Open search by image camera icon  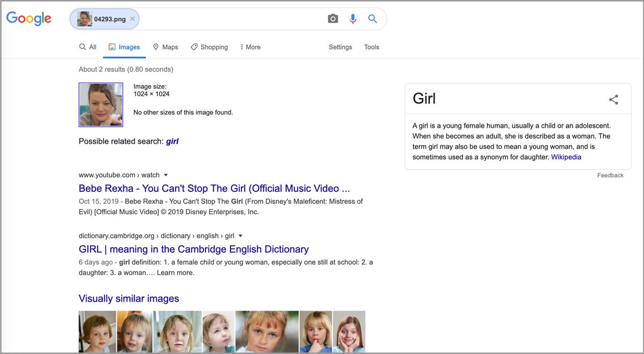pyautogui.click(x=333, y=19)
